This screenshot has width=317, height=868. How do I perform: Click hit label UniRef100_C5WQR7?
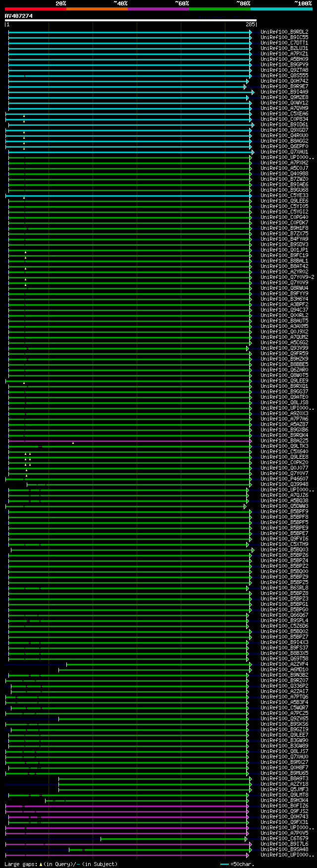tap(284, 707)
